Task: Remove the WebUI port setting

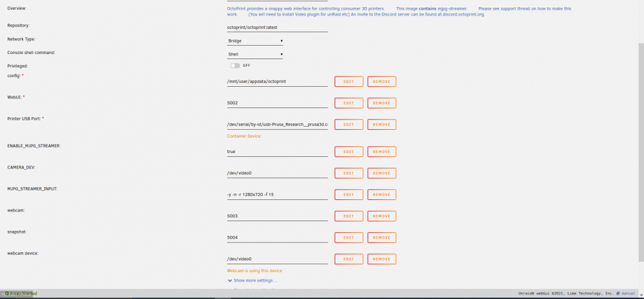Action: click(x=381, y=103)
